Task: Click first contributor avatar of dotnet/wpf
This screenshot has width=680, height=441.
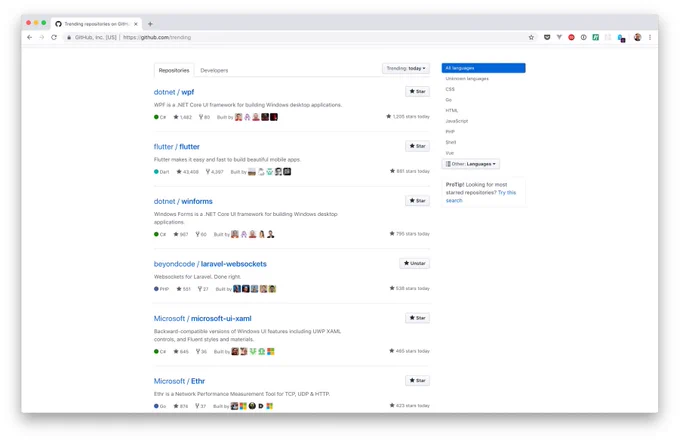Action: click(x=239, y=117)
